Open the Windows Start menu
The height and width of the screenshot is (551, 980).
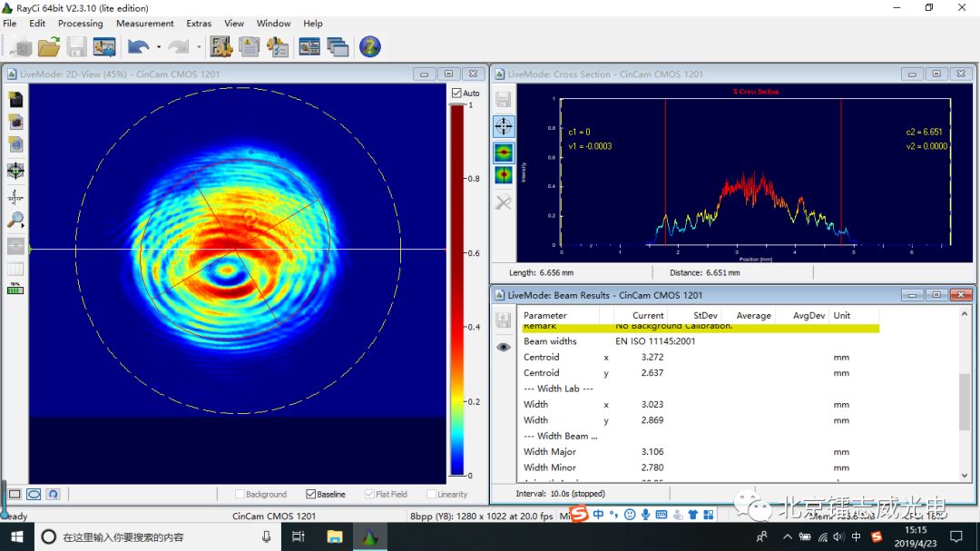click(17, 536)
